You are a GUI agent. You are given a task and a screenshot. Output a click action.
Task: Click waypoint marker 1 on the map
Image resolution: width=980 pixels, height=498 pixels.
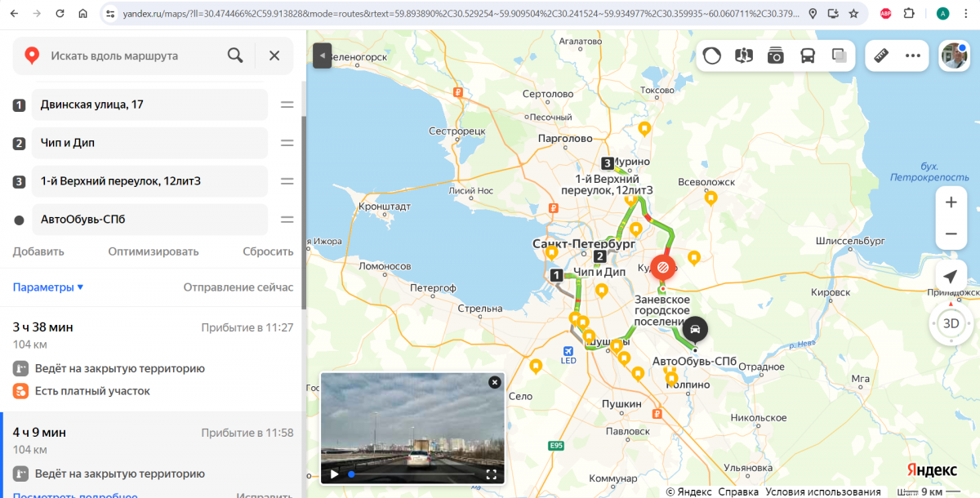556,275
